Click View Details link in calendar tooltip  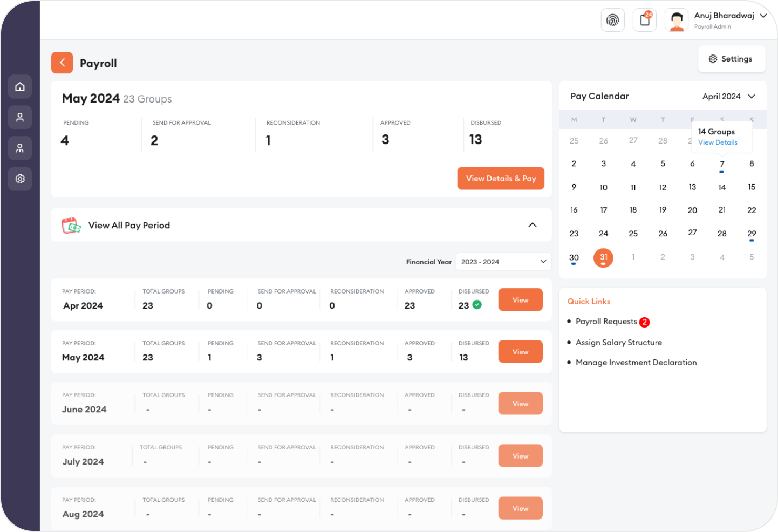718,142
